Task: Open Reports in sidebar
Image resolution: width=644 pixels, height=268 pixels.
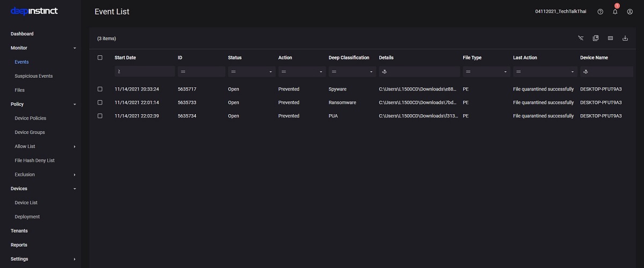Action: (x=19, y=245)
